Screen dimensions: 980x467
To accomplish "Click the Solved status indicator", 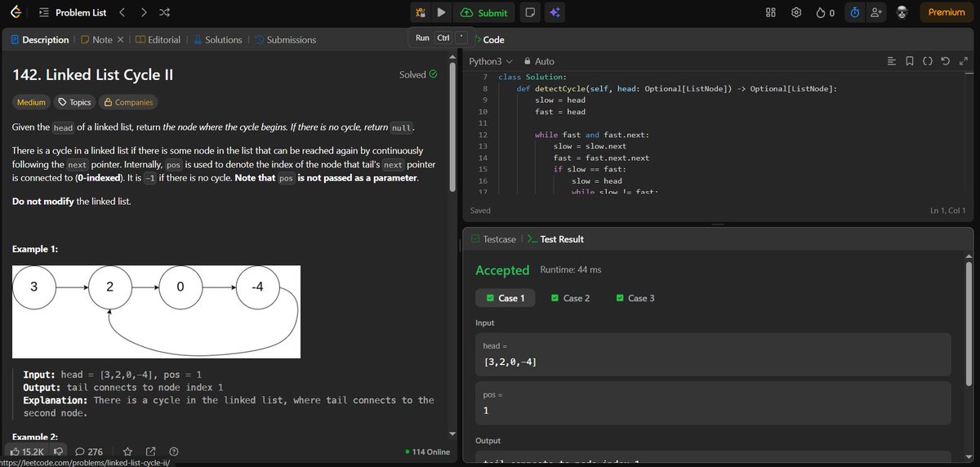I will (418, 74).
